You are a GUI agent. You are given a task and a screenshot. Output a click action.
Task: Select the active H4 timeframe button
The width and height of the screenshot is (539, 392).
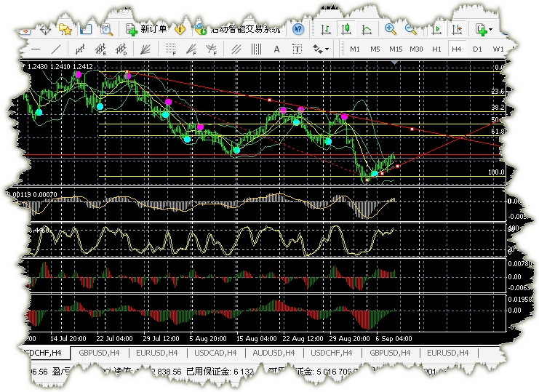[x=457, y=49]
